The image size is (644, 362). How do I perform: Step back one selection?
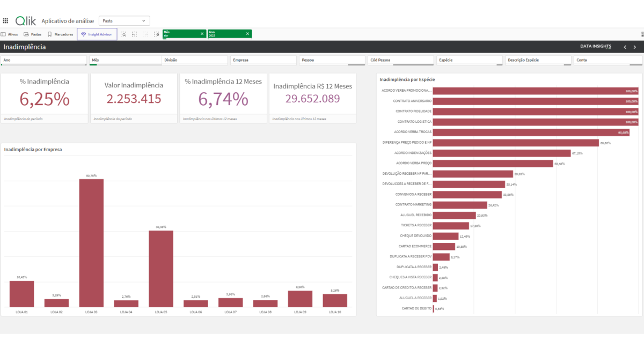coord(135,34)
